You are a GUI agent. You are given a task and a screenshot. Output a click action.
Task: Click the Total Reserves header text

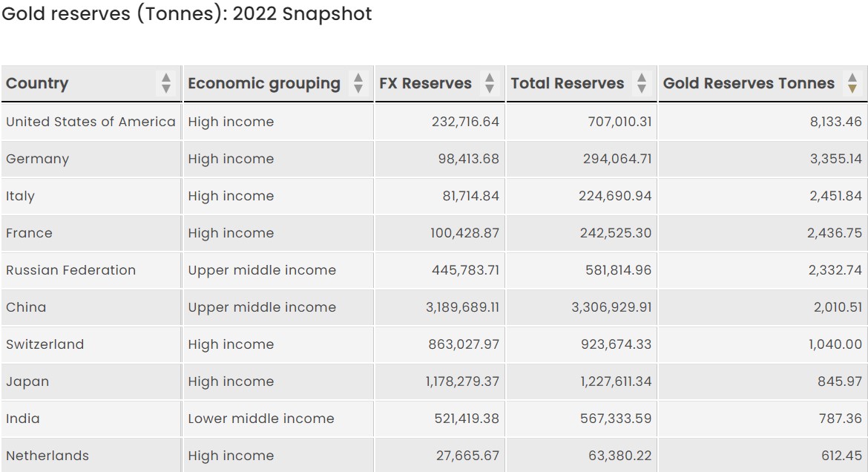coord(568,84)
